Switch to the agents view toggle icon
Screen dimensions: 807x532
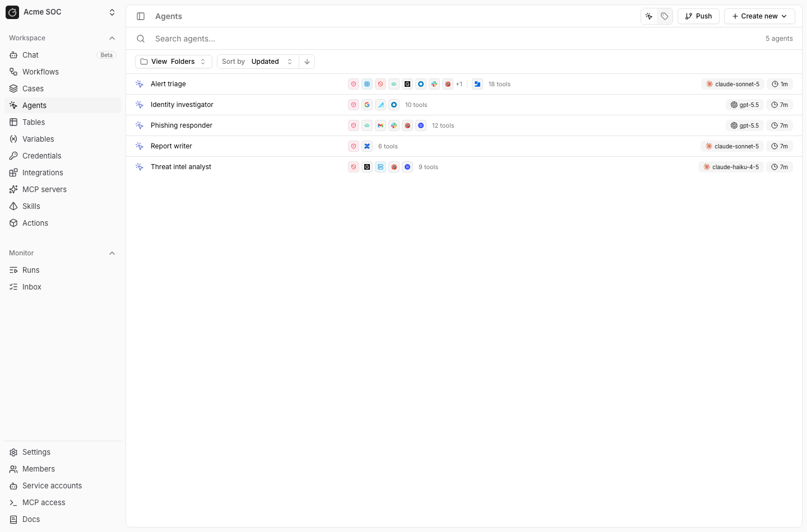pos(649,16)
